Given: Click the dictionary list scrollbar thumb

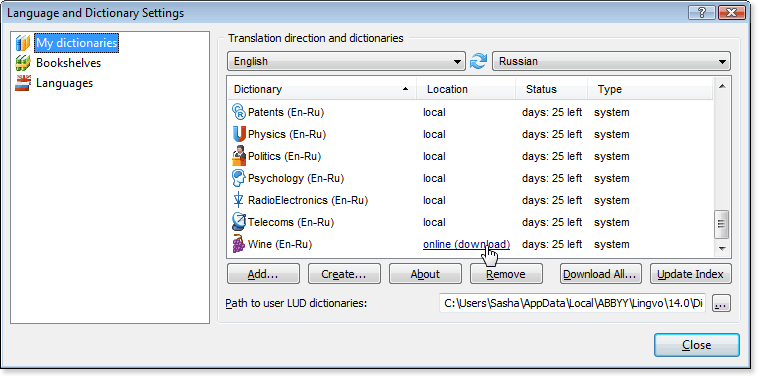Looking at the screenshot, I should click(x=722, y=224).
